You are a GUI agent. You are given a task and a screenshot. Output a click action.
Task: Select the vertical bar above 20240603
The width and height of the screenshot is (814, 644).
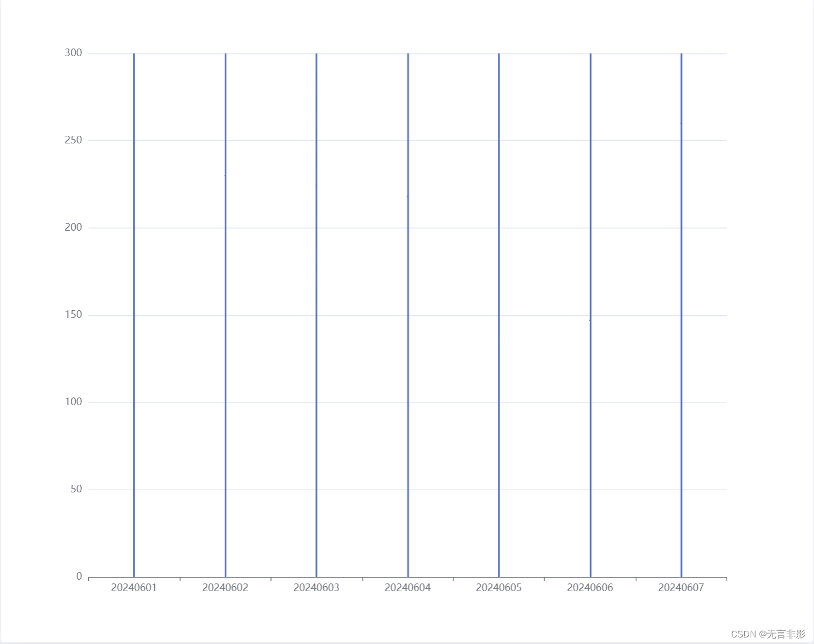click(x=316, y=315)
